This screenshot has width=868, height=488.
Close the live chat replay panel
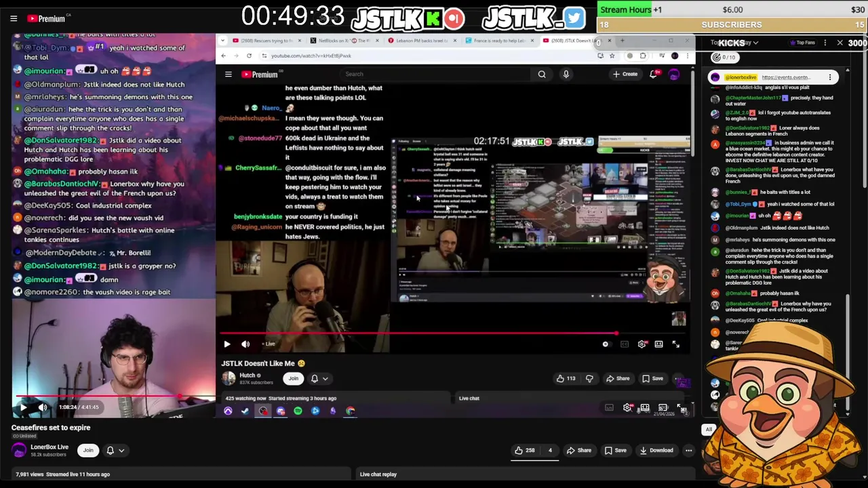pos(840,43)
